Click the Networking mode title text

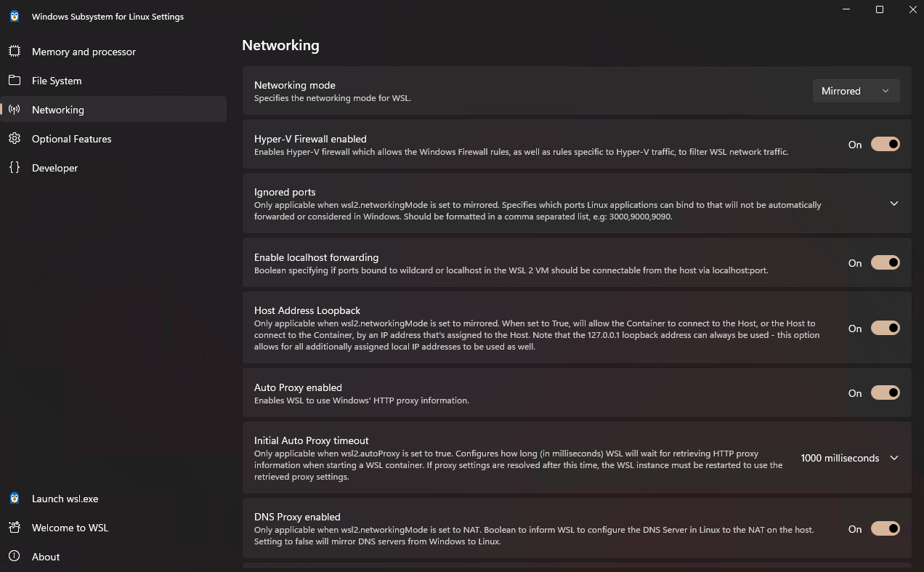pyautogui.click(x=295, y=85)
